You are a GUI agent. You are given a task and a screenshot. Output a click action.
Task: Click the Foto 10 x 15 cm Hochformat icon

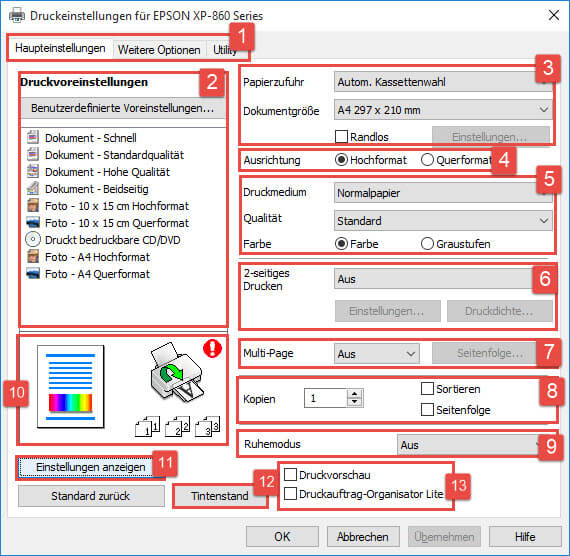(33, 205)
